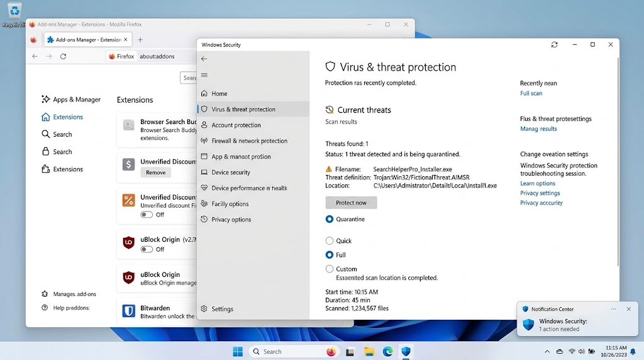644x360 pixels.
Task: Click the dollar sign extension icon
Action: pos(128,165)
